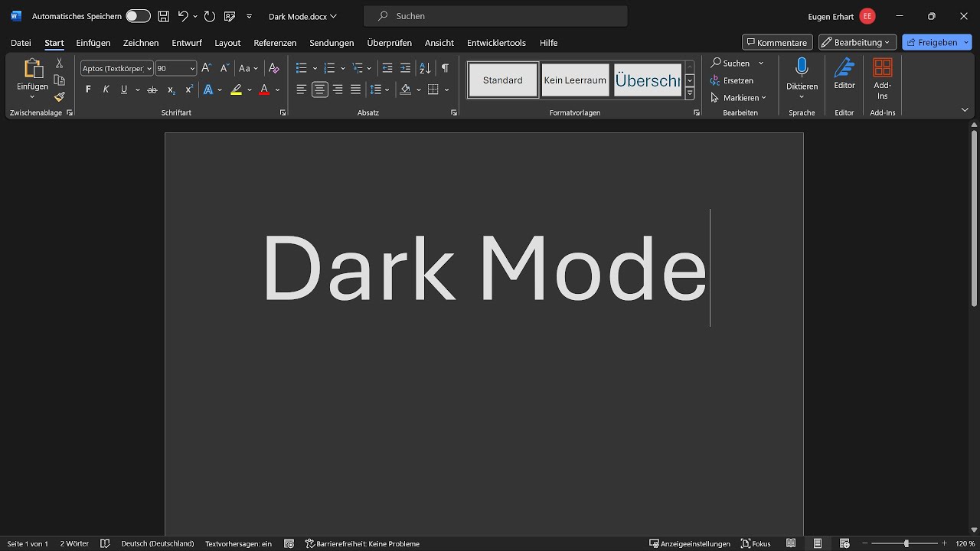Apply strikethrough formatting to text
This screenshot has width=980, height=551.
pyautogui.click(x=152, y=90)
